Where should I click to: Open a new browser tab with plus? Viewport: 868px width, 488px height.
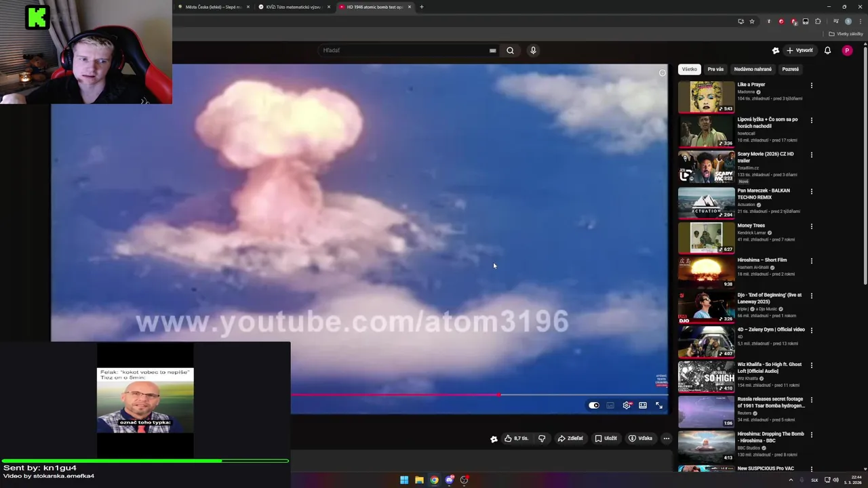coord(421,7)
